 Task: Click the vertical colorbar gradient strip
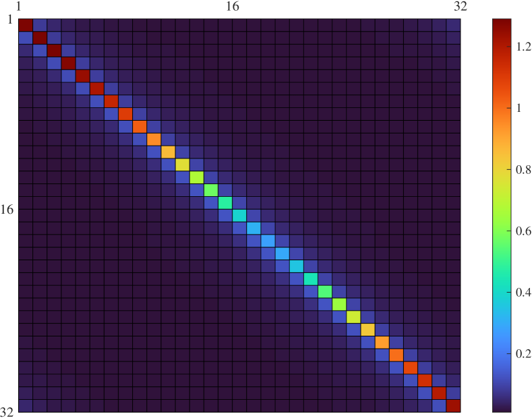(502, 216)
